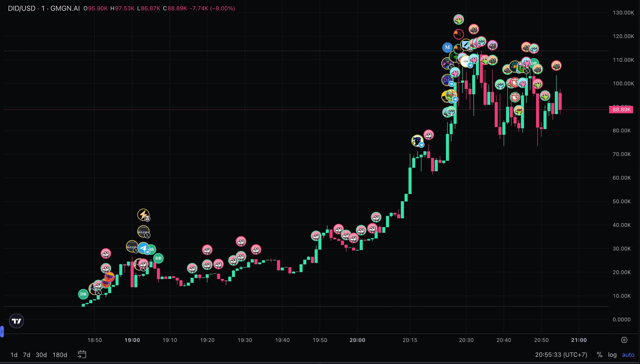Click the lightning bolt marker icon
Viewport: 640px width, 364px height.
pos(143,214)
